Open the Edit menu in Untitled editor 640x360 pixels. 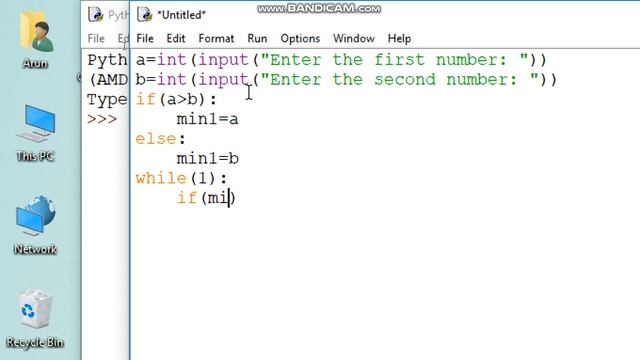point(176,38)
